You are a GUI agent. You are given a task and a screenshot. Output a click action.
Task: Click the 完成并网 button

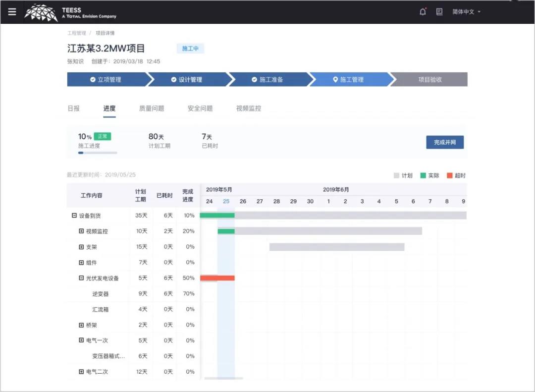click(444, 142)
